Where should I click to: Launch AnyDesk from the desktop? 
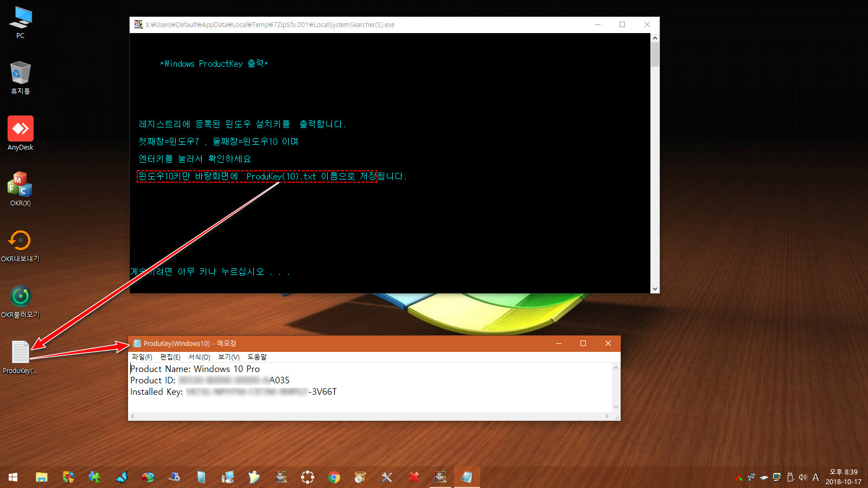20,133
